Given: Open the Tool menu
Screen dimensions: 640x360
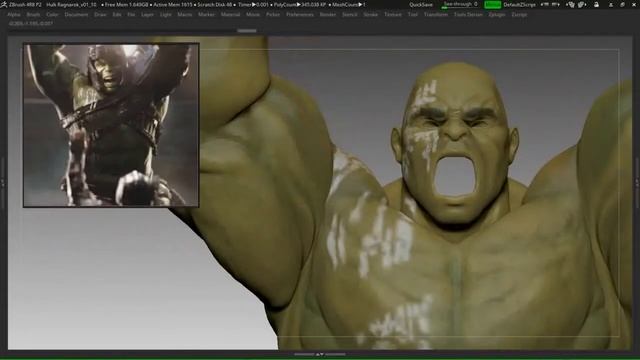Looking at the screenshot, I should 413,14.
